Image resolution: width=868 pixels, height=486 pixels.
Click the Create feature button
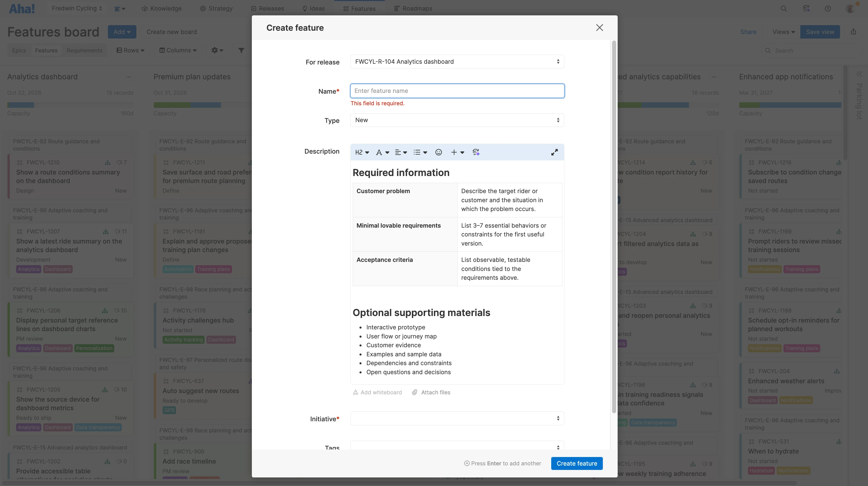577,463
